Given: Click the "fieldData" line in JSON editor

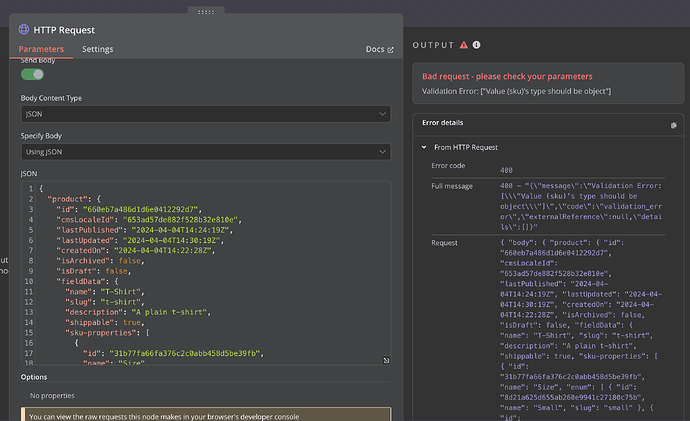Looking at the screenshot, I should (87, 281).
